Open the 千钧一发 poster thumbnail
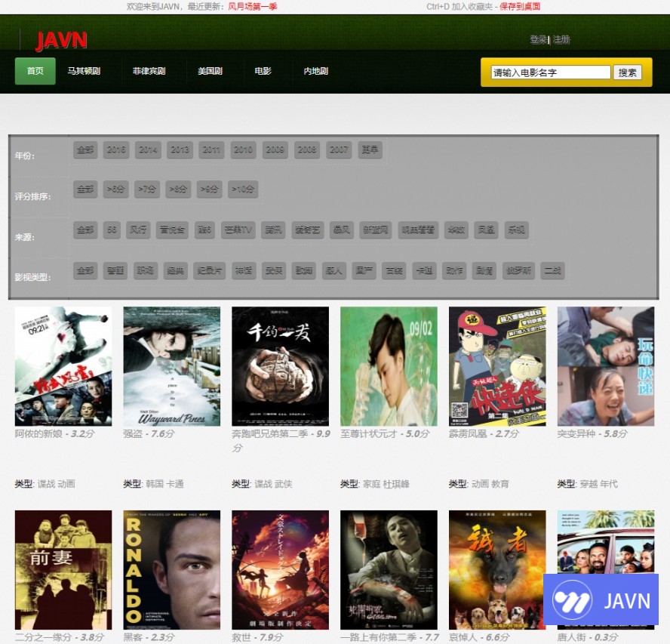The width and height of the screenshot is (670, 644). [x=281, y=366]
